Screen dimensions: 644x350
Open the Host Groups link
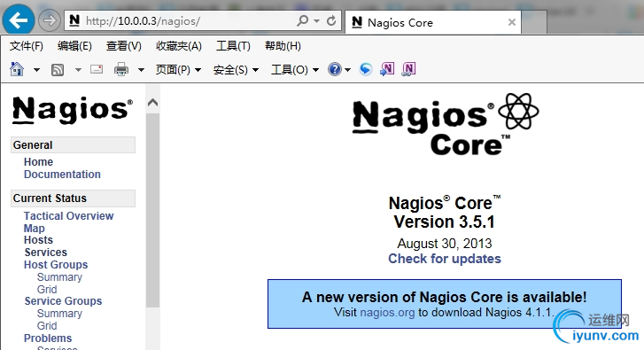click(56, 265)
